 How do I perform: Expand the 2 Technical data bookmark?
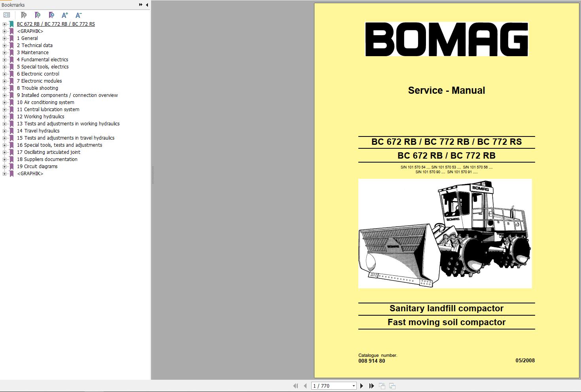tap(4, 45)
